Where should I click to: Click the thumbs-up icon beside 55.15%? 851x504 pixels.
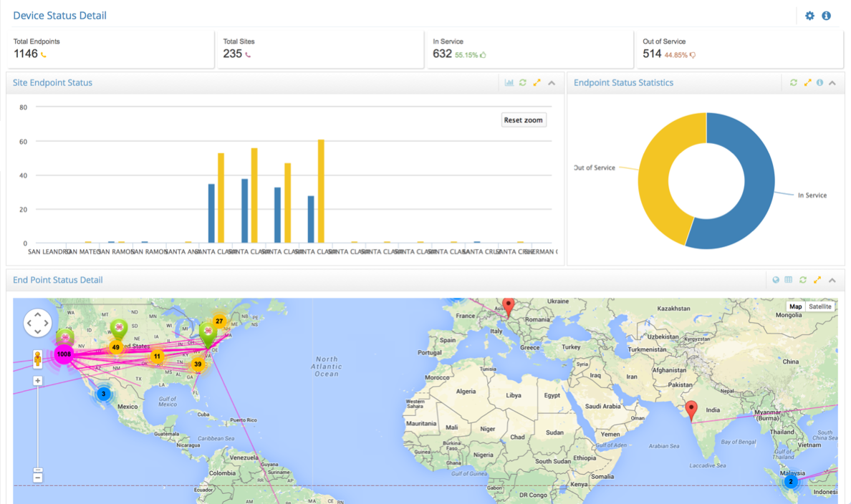pyautogui.click(x=483, y=55)
